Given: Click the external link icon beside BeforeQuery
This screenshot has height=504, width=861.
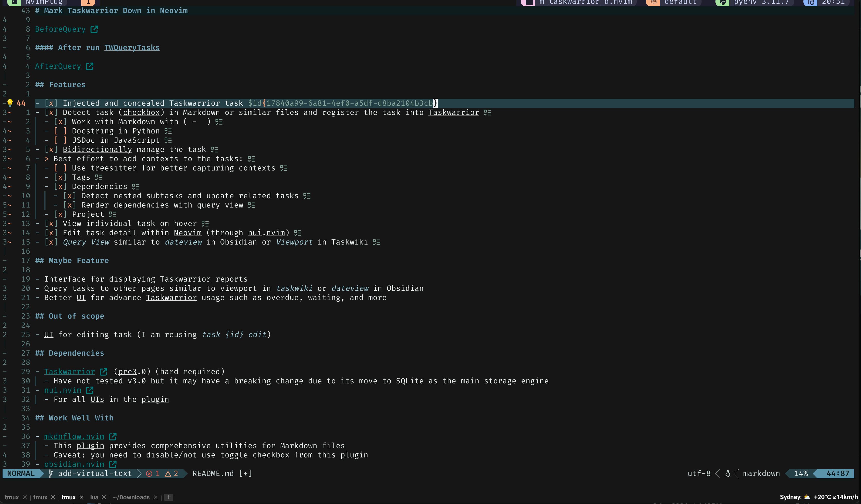Looking at the screenshot, I should (x=94, y=29).
